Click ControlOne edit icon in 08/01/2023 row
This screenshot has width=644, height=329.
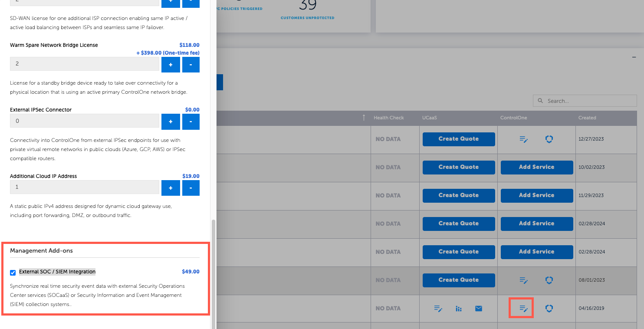(x=523, y=280)
